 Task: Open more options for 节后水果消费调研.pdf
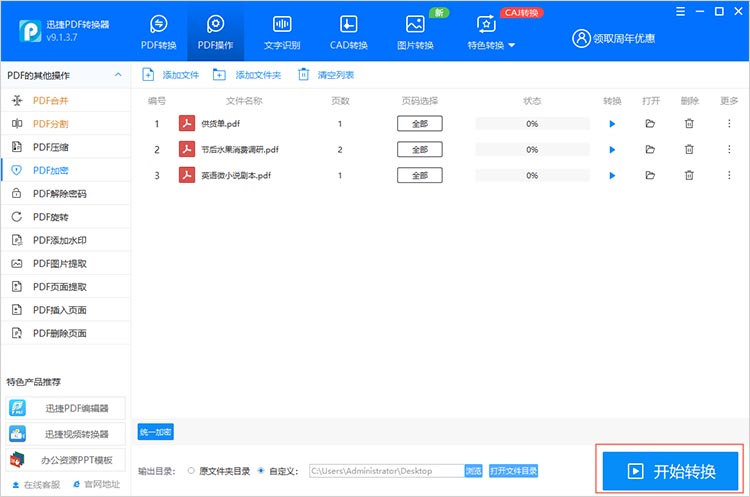[x=729, y=149]
